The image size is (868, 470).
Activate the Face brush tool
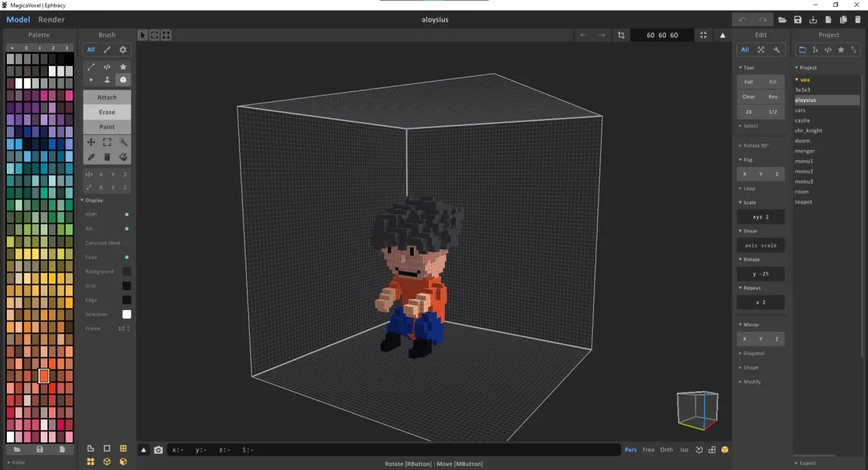pos(106,79)
